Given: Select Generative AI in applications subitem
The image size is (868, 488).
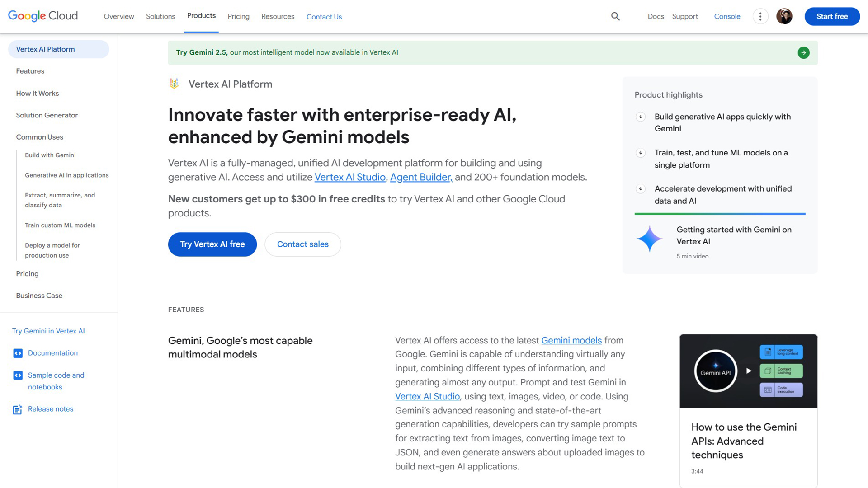Looking at the screenshot, I should point(67,175).
